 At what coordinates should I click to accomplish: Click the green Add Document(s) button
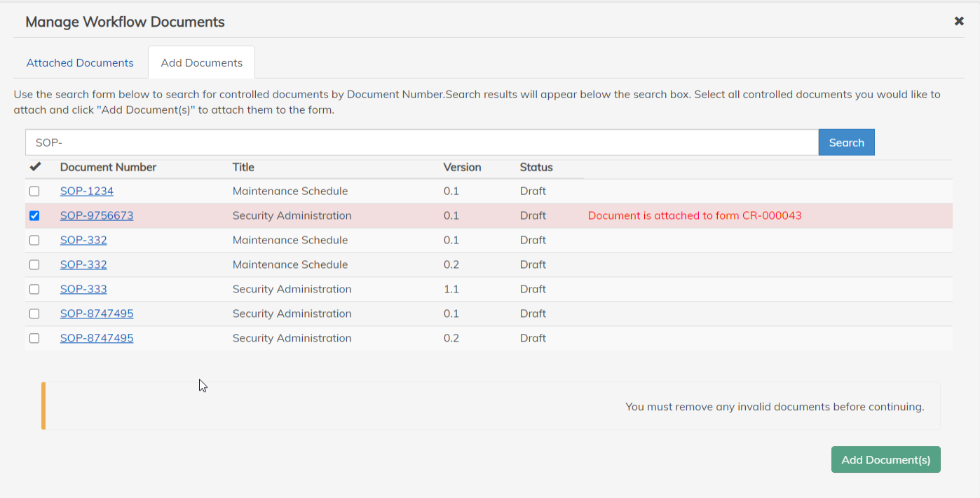(885, 460)
